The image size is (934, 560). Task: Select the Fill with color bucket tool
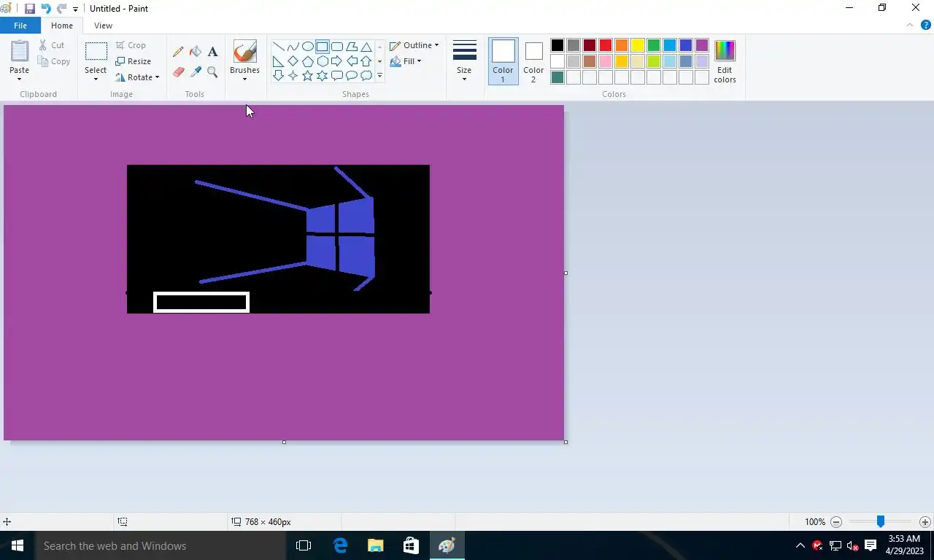pyautogui.click(x=196, y=52)
